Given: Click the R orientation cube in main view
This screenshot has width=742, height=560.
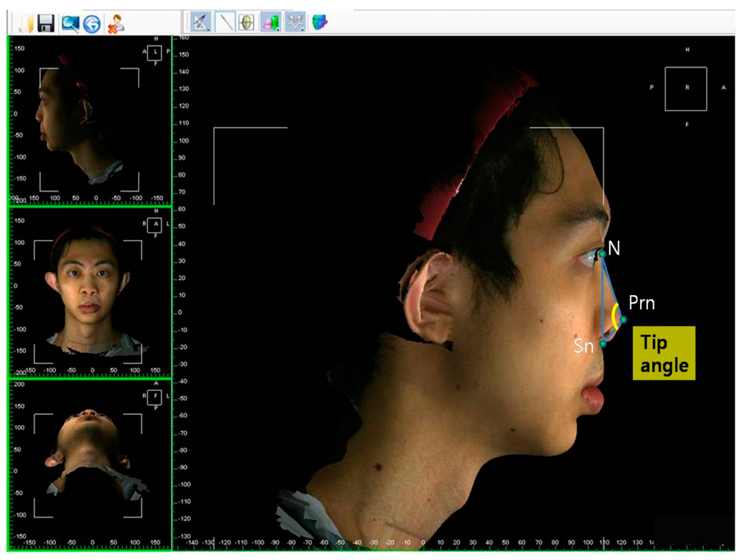Looking at the screenshot, I should (686, 88).
